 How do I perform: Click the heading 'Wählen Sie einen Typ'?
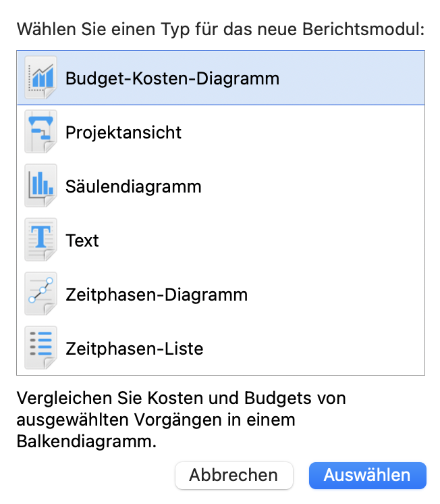(x=220, y=30)
